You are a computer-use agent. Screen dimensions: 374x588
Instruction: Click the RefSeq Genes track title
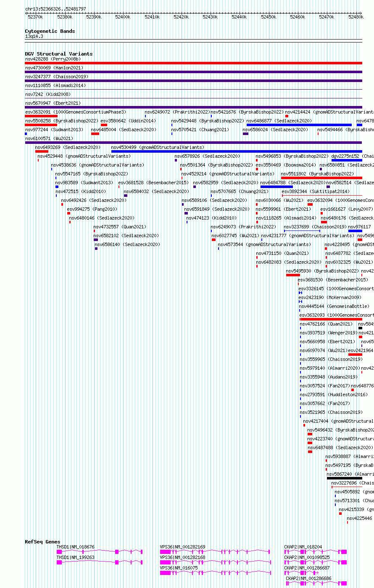point(43,542)
